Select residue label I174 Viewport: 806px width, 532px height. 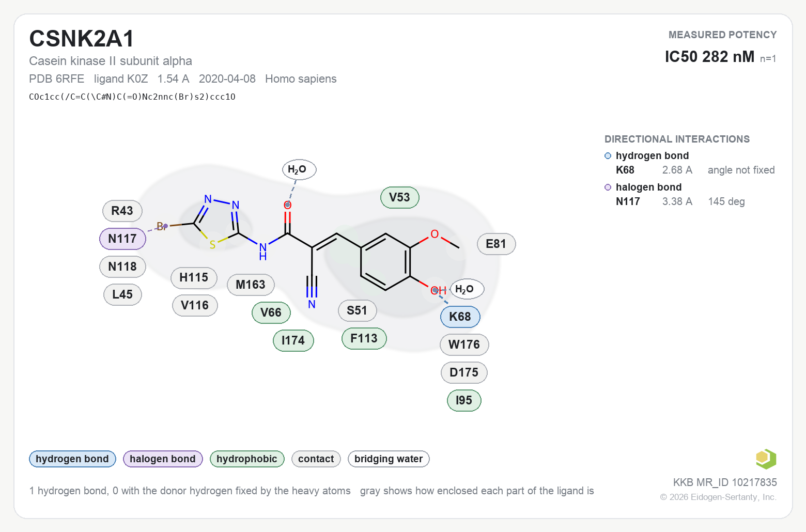pyautogui.click(x=293, y=340)
